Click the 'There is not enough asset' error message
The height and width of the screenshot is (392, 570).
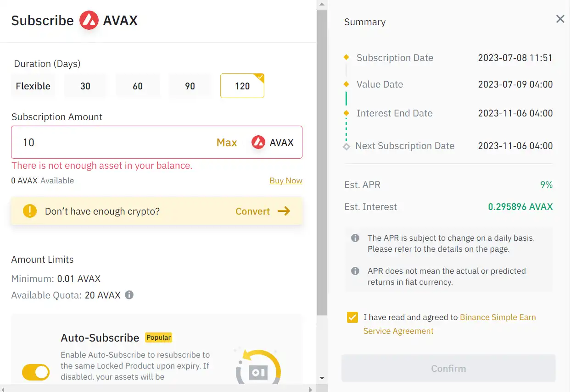tap(102, 166)
